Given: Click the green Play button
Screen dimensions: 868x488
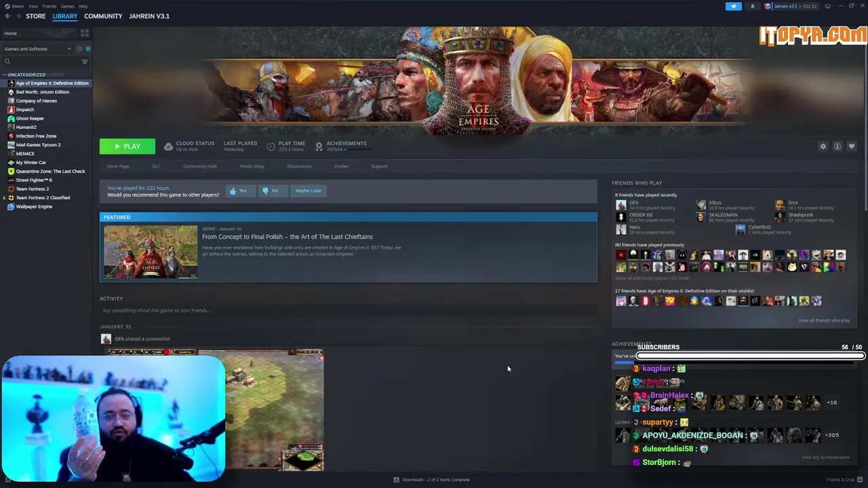Looking at the screenshot, I should (127, 146).
